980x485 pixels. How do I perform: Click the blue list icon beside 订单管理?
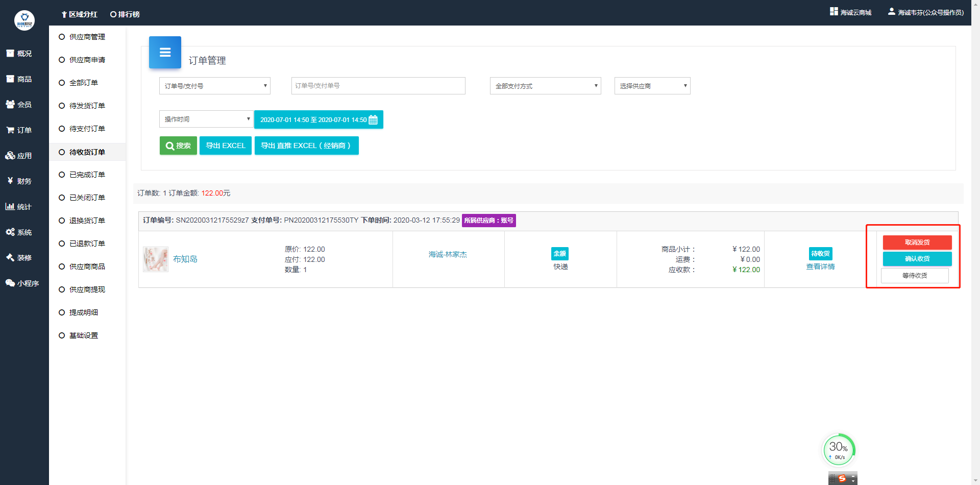[x=165, y=52]
